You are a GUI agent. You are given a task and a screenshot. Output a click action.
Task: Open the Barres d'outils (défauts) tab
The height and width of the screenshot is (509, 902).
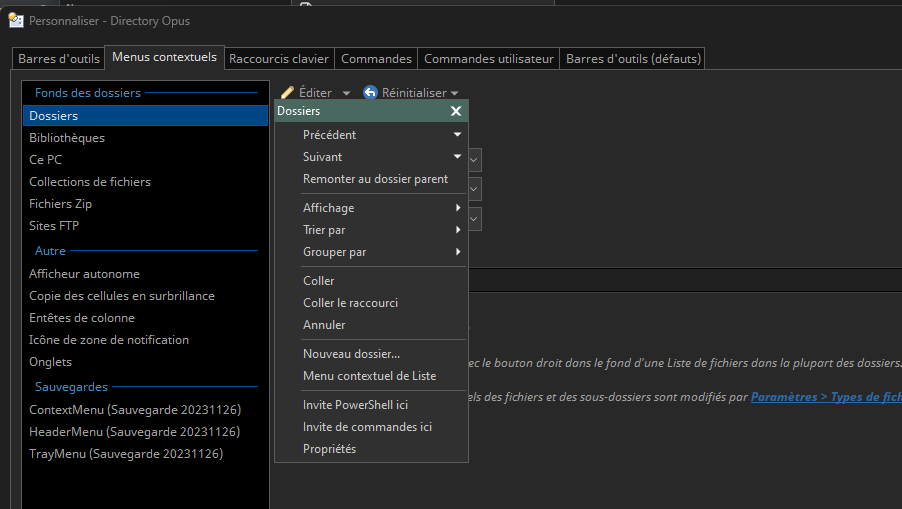633,59
